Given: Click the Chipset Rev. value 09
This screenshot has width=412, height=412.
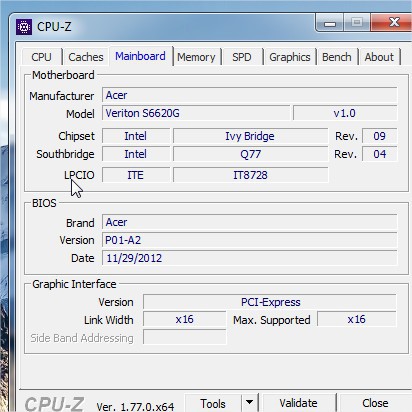Looking at the screenshot, I should pyautogui.click(x=379, y=136).
